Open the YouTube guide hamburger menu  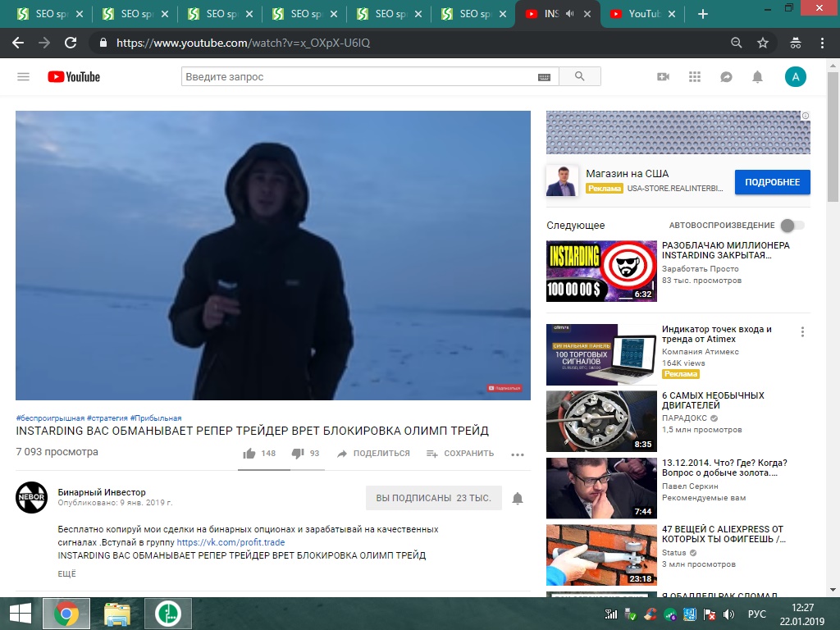point(23,76)
